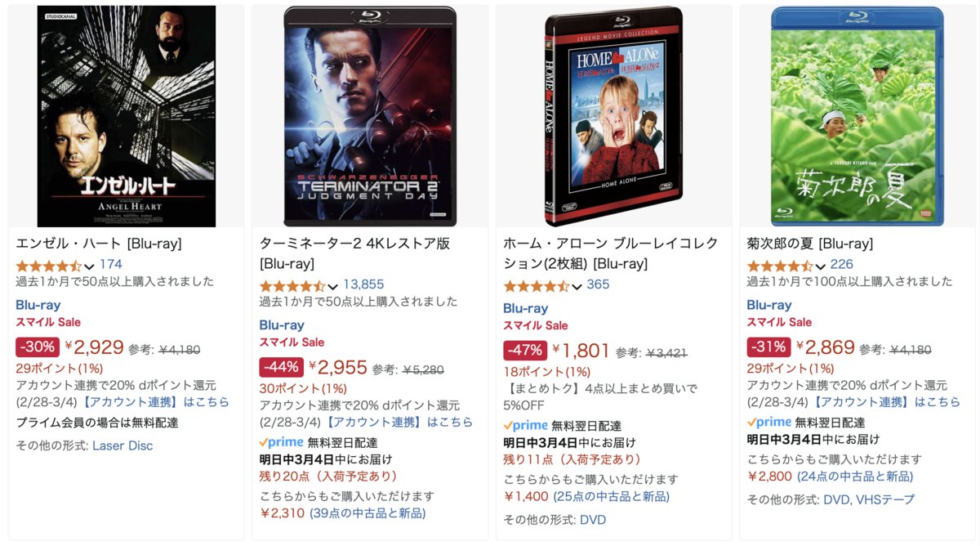The image size is (980, 546).
Task: Expand rating chevron for 菊次郎の夏
Action: [821, 266]
